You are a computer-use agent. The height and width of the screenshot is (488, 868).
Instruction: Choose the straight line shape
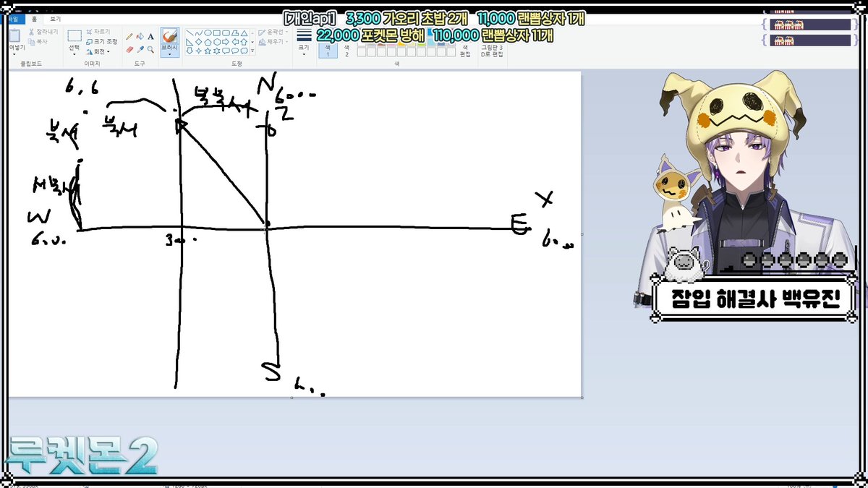190,33
